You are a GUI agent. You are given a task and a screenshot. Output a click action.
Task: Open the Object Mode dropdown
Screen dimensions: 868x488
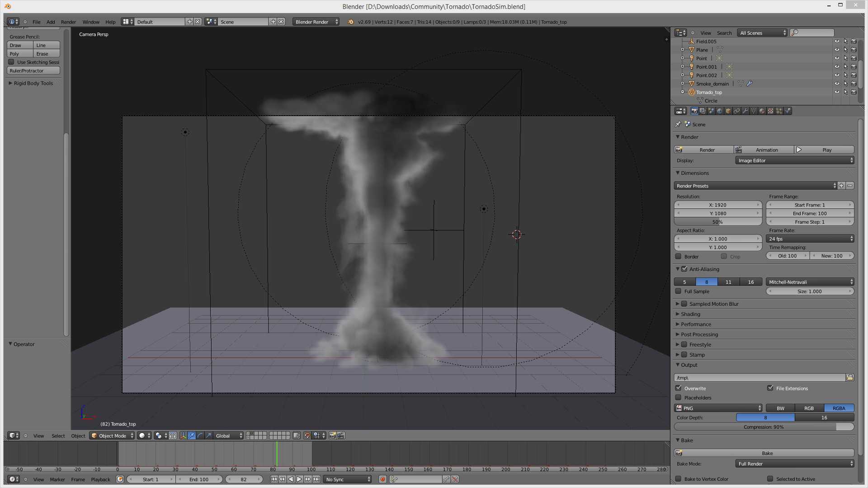coord(112,436)
